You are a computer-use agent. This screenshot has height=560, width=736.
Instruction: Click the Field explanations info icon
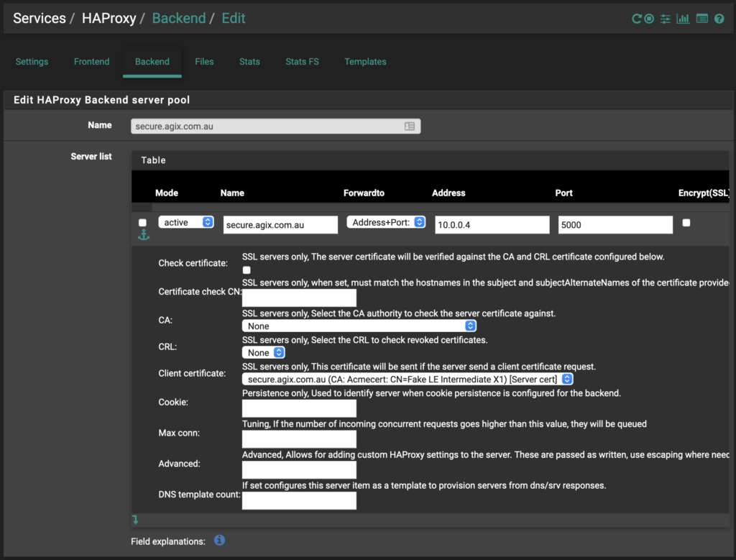(220, 540)
